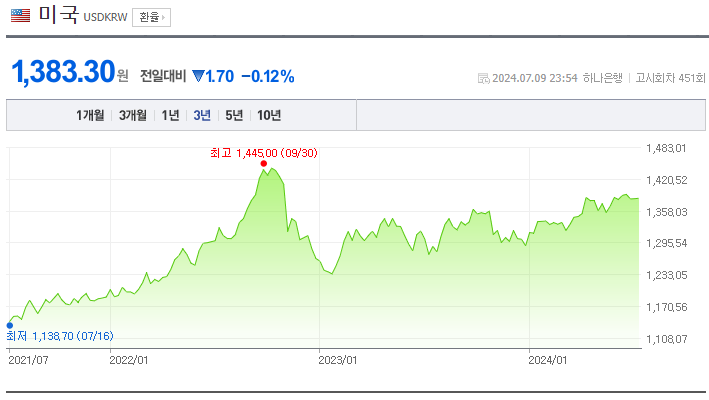Click the 2023/01 x-axis label
The image size is (709, 400).
pos(338,360)
